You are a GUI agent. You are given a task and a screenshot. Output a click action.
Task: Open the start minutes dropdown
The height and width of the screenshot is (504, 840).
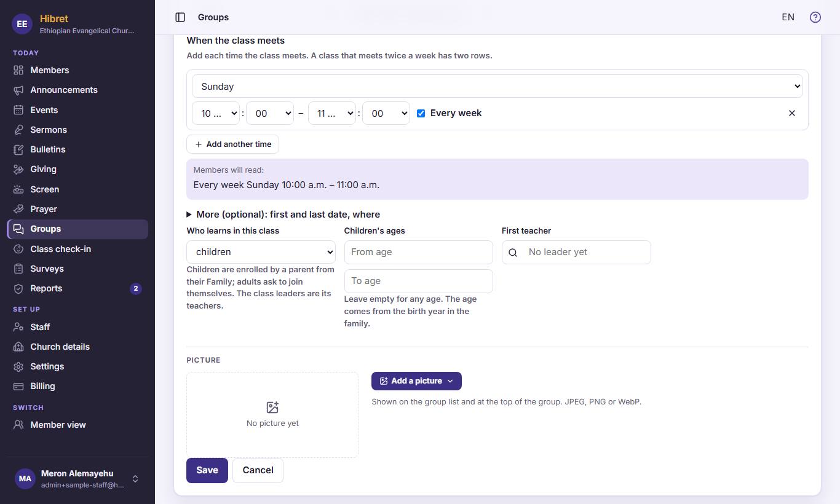coord(270,113)
